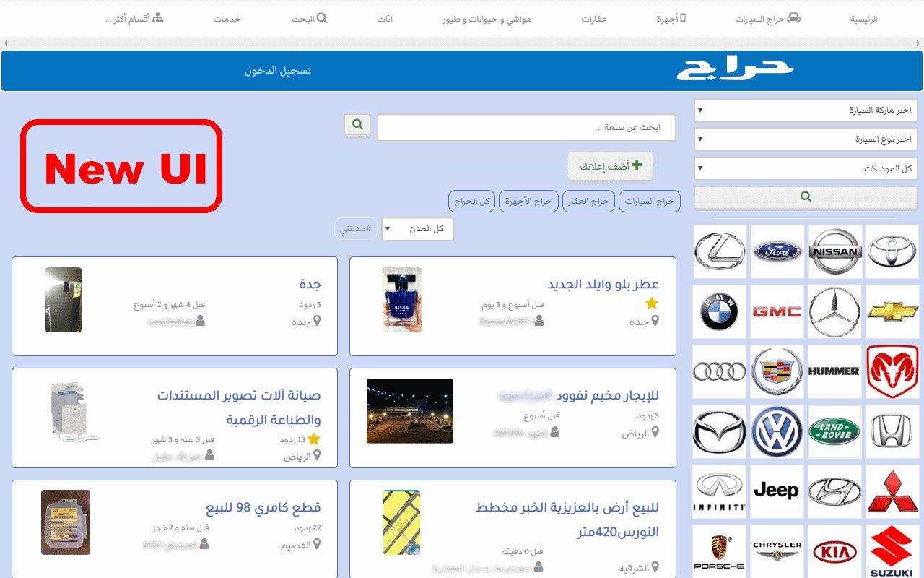Toggle the star on عطر بلو وايلد listing
The height and width of the screenshot is (578, 924).
[652, 303]
